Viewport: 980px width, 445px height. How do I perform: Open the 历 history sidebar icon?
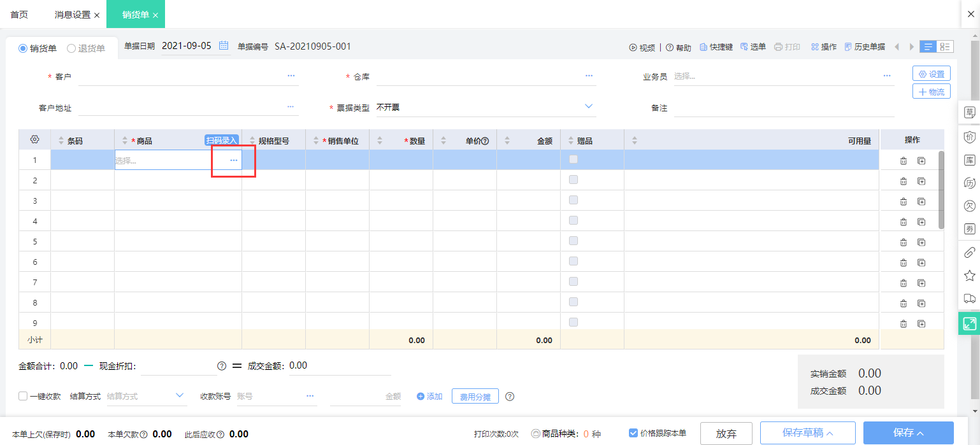tap(970, 183)
